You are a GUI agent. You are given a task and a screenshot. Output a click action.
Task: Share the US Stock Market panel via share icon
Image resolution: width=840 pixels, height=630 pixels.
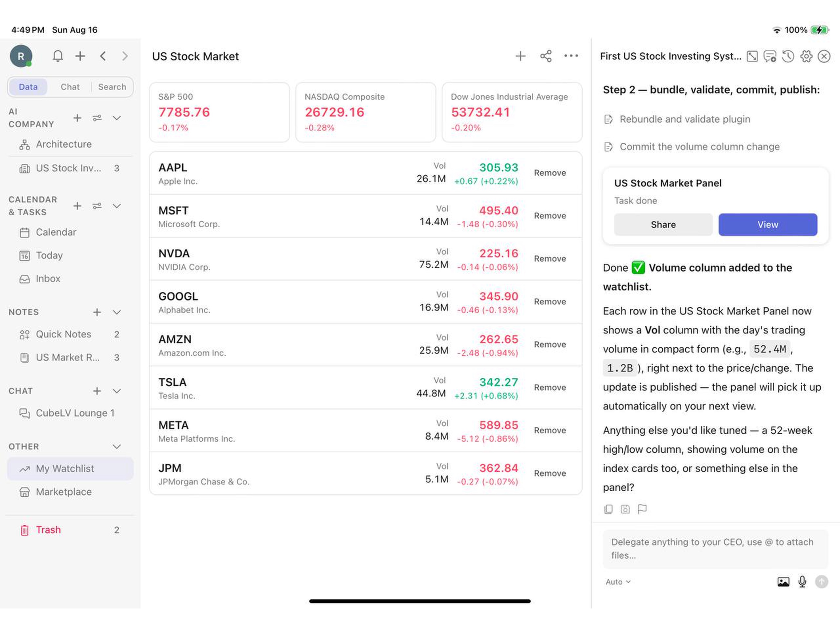pos(546,56)
